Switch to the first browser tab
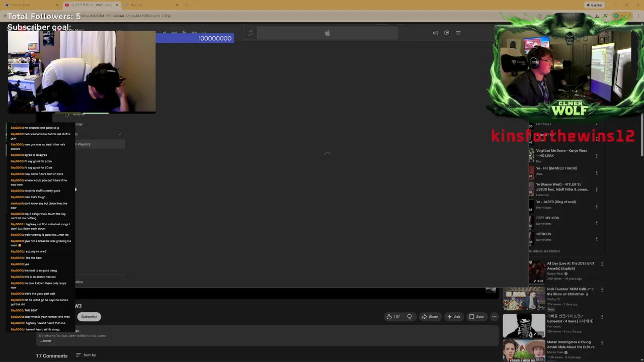The image size is (644, 362). [31, 5]
